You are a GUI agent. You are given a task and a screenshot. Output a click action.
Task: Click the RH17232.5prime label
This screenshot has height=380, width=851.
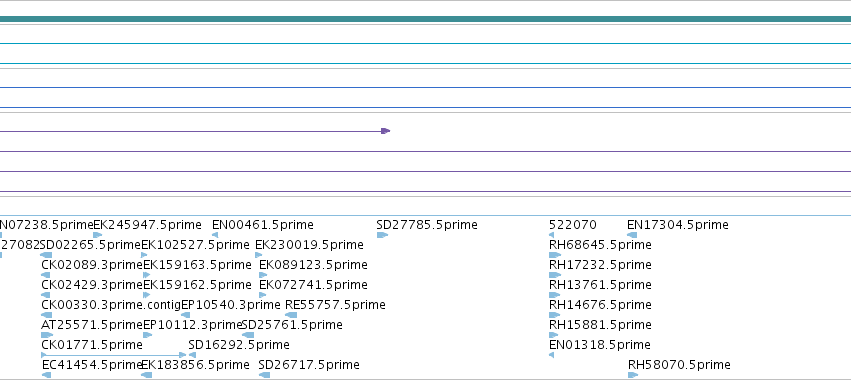pos(600,265)
